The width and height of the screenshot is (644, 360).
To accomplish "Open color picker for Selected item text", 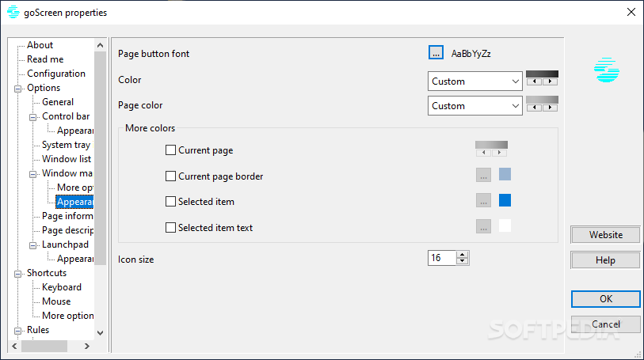I will 483,226.
